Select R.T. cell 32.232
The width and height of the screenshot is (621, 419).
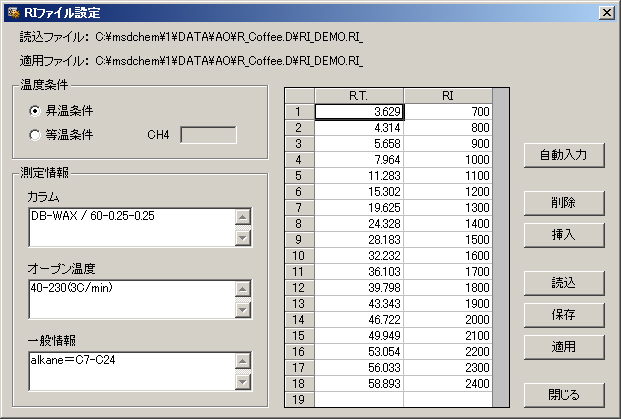click(359, 255)
